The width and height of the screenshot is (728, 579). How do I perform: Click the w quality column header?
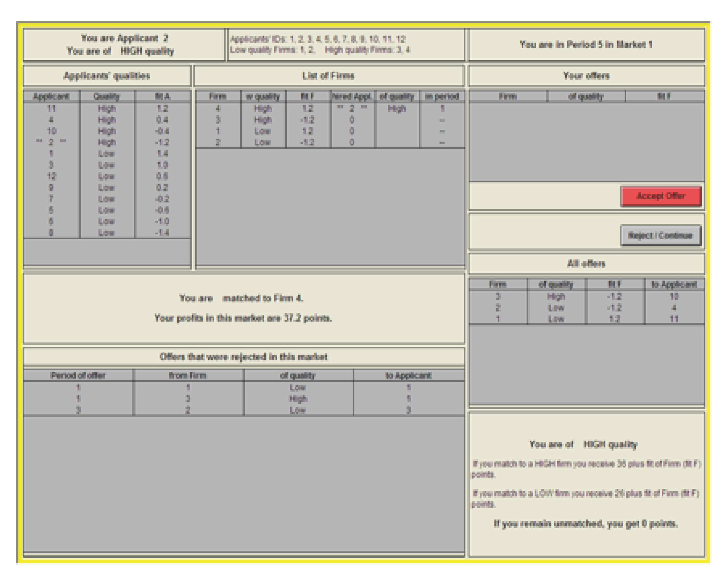(x=263, y=97)
